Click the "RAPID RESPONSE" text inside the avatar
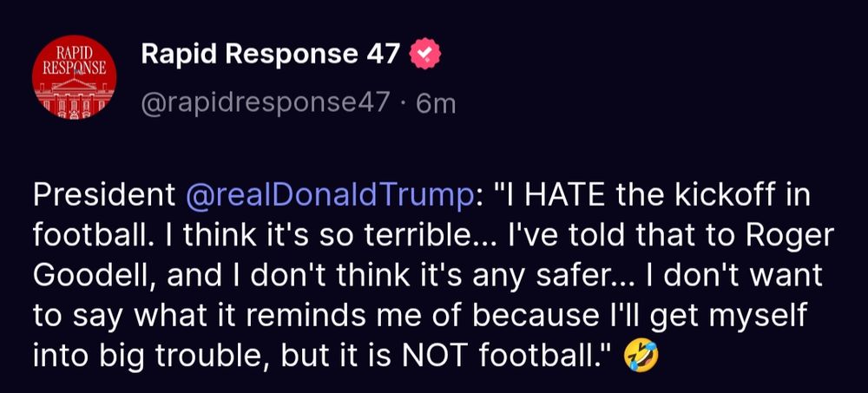Viewport: 868px width, 393px height. pos(76,58)
